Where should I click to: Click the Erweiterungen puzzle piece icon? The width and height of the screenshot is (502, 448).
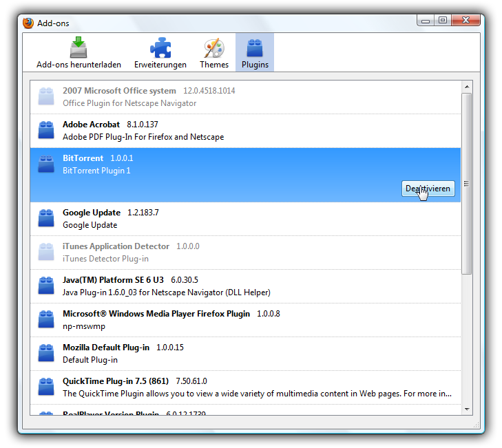(160, 47)
